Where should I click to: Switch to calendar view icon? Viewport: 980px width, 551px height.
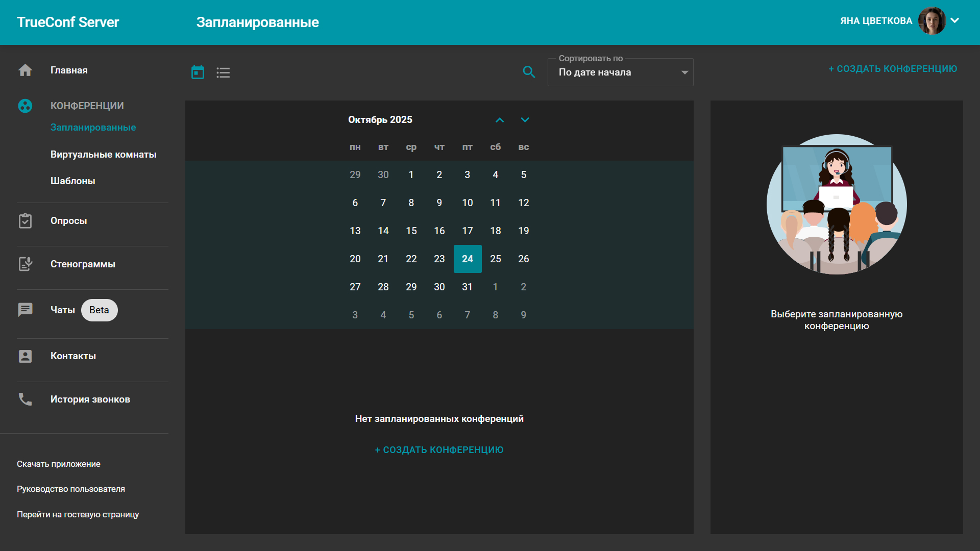[198, 72]
